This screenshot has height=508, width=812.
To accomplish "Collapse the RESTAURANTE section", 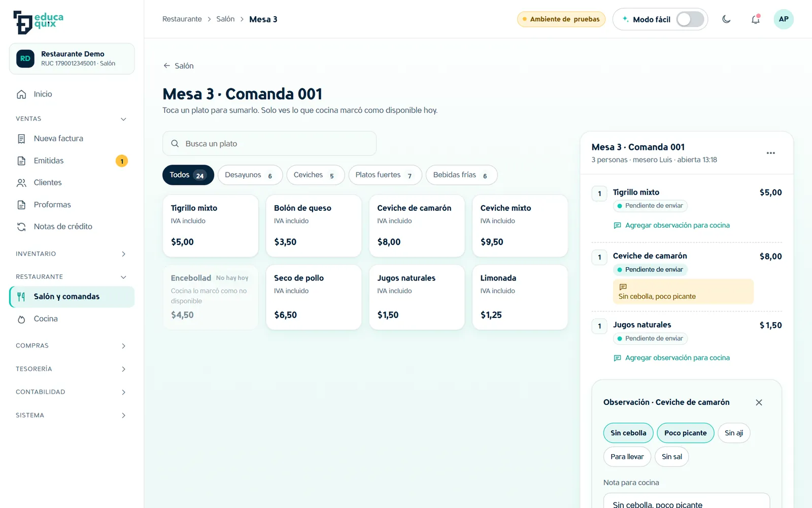I will click(x=72, y=277).
